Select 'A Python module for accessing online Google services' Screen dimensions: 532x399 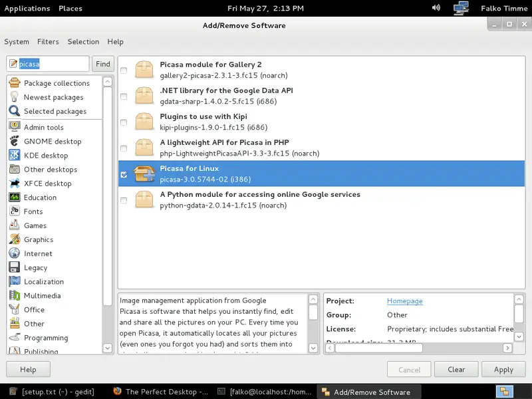point(321,200)
